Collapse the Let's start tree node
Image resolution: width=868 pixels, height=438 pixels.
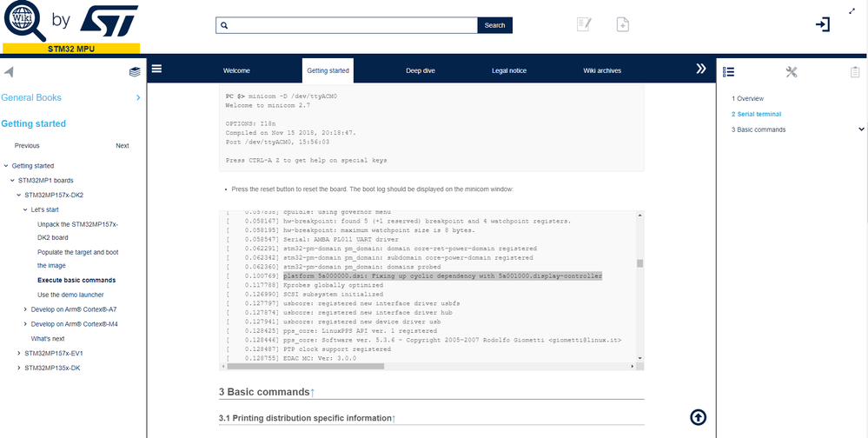click(x=25, y=209)
